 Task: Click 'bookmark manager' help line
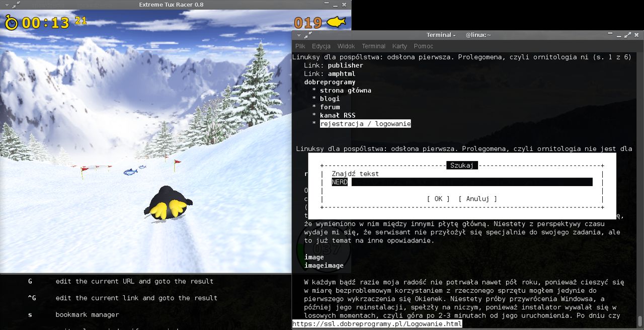[x=87, y=314]
